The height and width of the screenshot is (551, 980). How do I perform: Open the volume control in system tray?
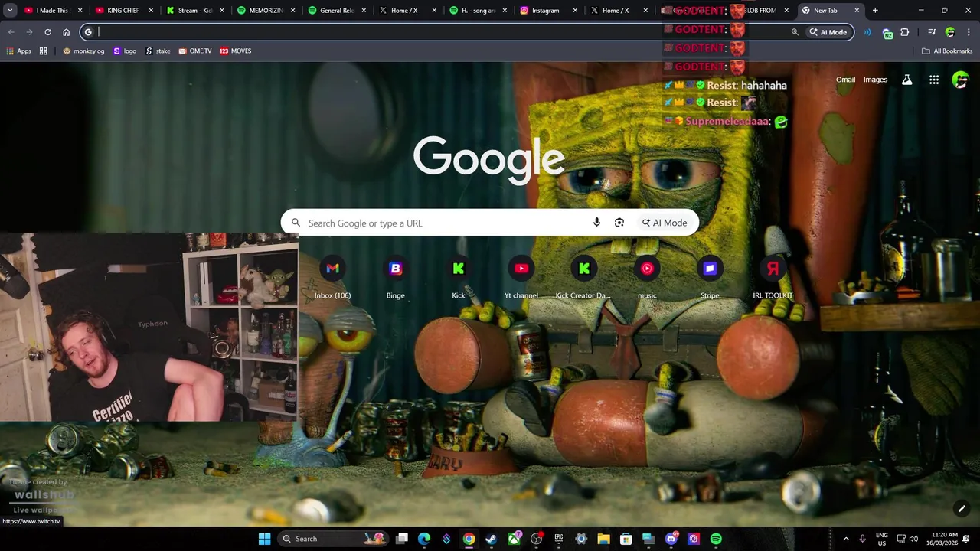tap(913, 539)
